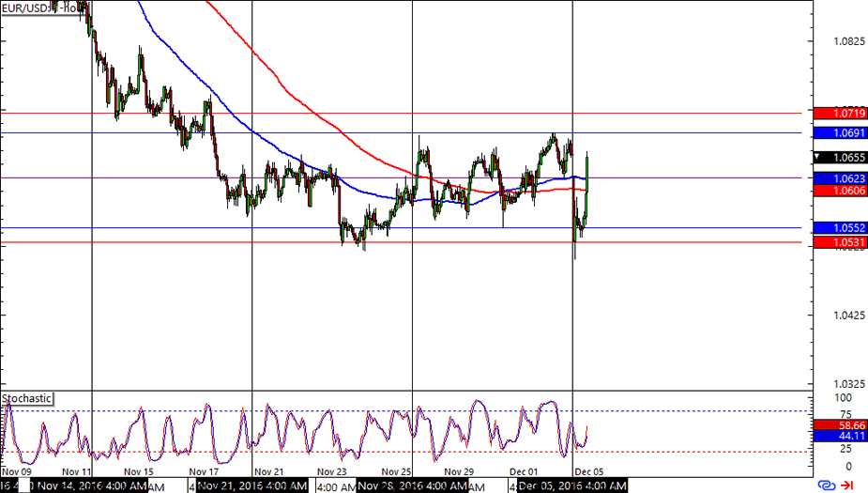Select the purple horizontal line near 1.0623
Image resolution: width=868 pixels, height=493 pixels.
click(402, 177)
